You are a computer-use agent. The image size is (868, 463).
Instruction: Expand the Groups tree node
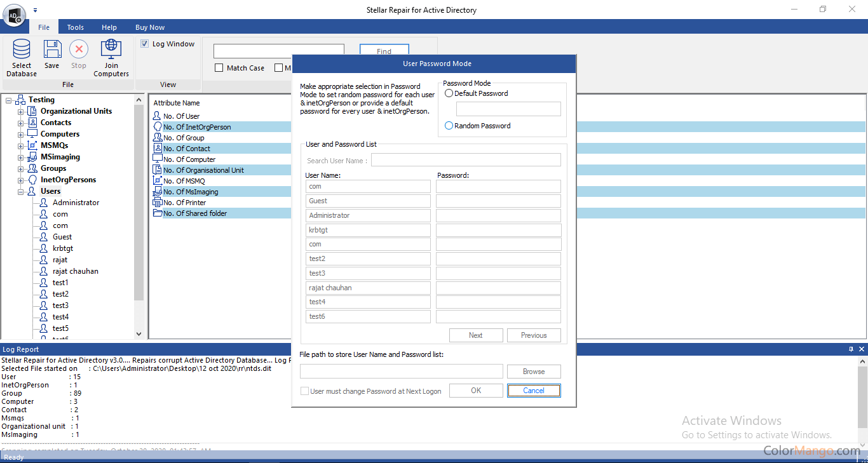[x=20, y=169]
